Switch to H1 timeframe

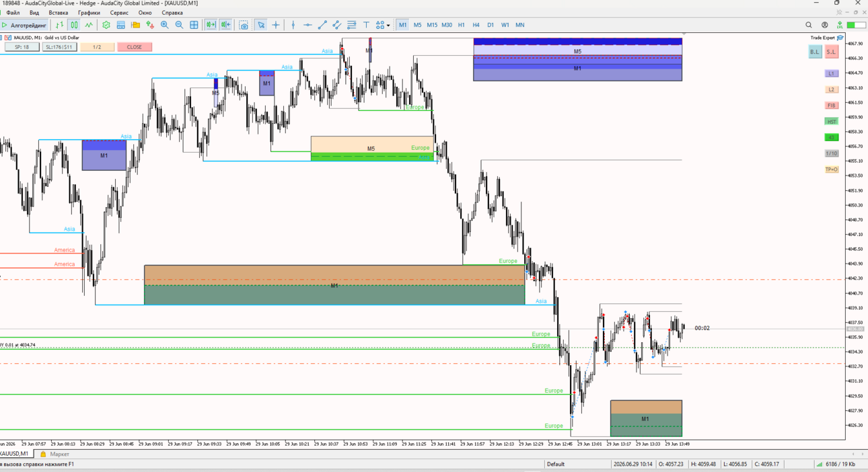(x=462, y=25)
